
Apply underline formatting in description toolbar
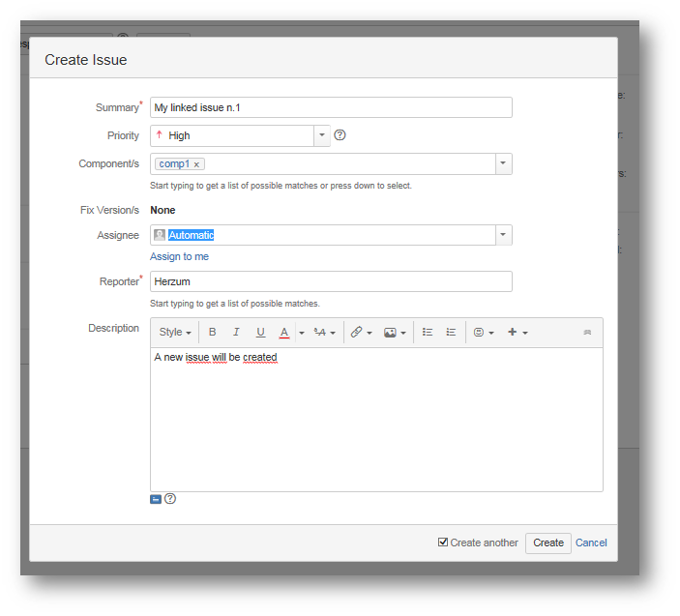[260, 333]
